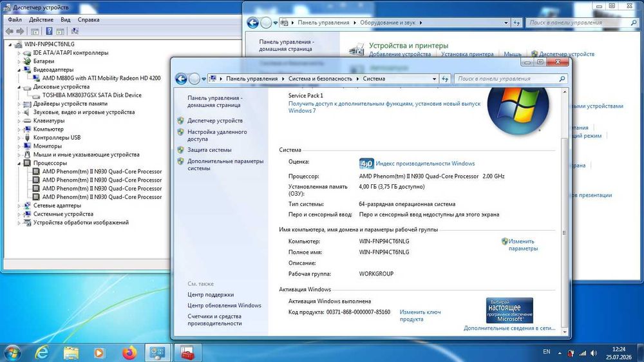The image size is (644, 362).
Task: Click the scan for hardware changes toolbar icon
Action: pyautogui.click(x=75, y=31)
